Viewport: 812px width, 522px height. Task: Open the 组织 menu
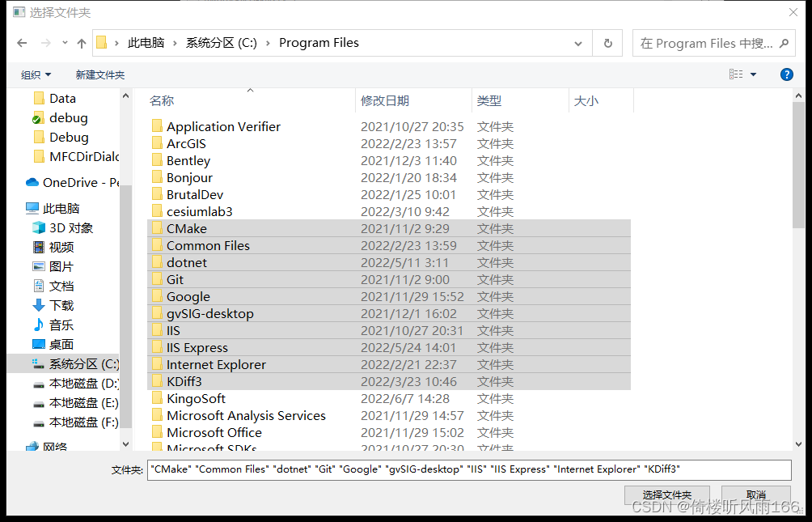(x=36, y=75)
